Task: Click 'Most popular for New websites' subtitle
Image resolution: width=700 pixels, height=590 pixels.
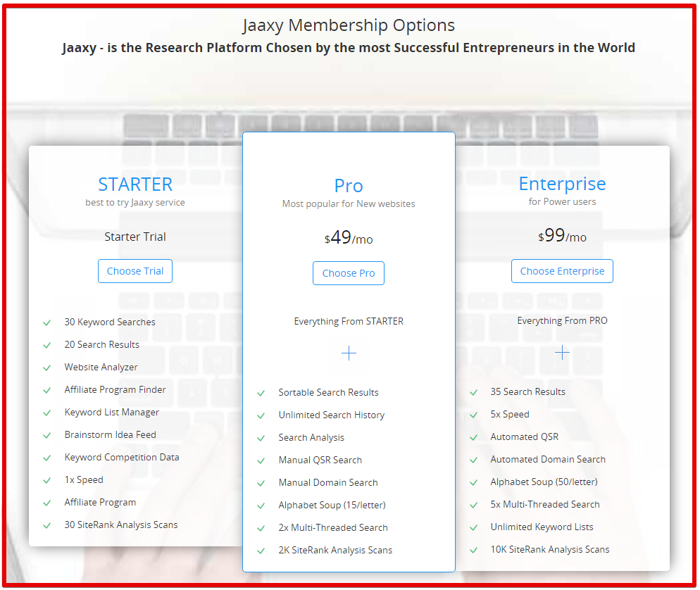Action: pos(349,204)
